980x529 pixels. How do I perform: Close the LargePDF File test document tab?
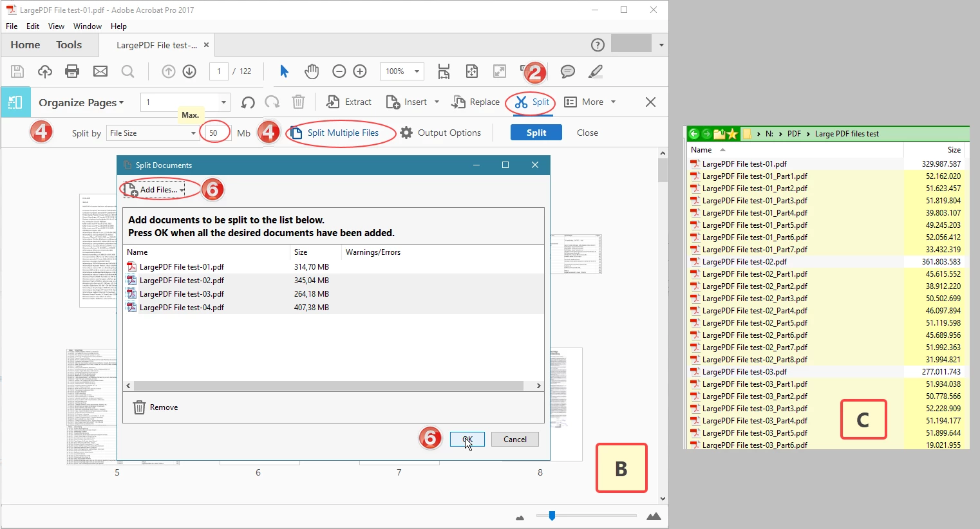click(206, 45)
